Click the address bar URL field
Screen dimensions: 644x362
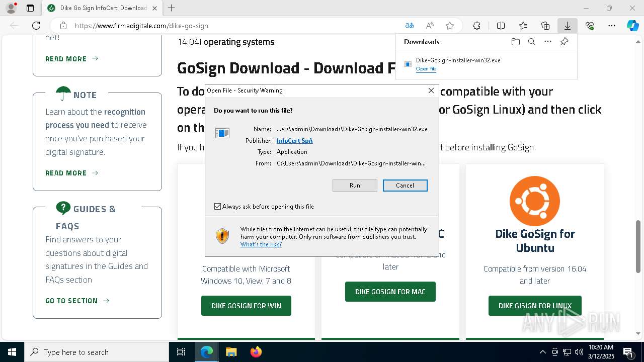pyautogui.click(x=236, y=26)
